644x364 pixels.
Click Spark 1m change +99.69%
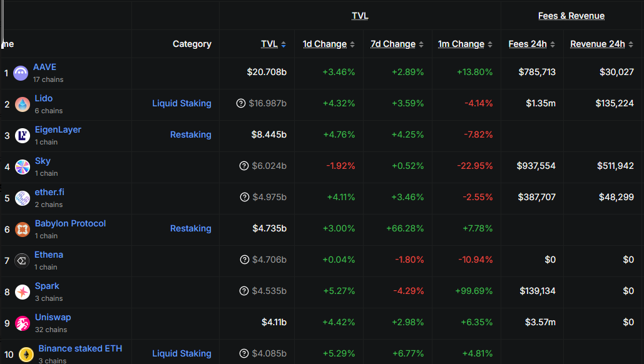coord(474,291)
